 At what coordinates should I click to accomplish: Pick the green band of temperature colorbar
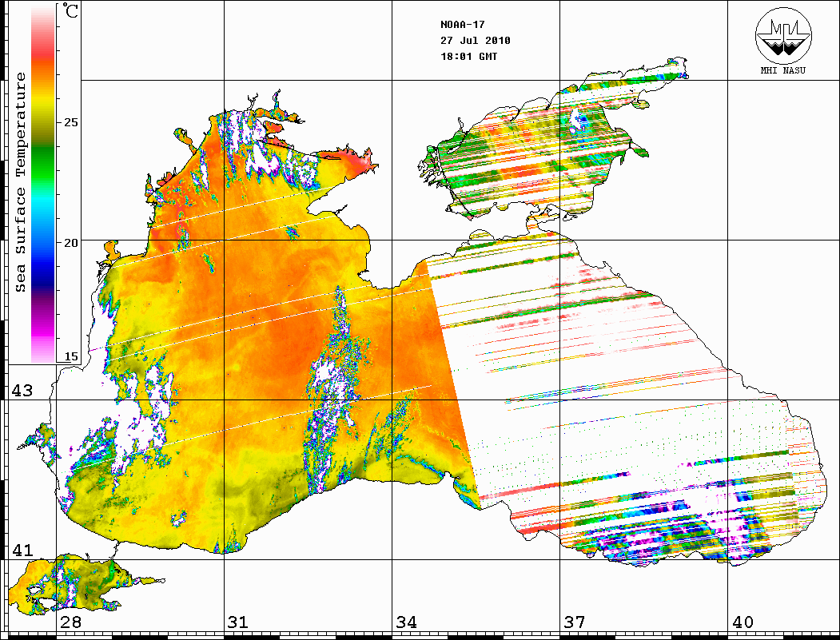click(43, 163)
